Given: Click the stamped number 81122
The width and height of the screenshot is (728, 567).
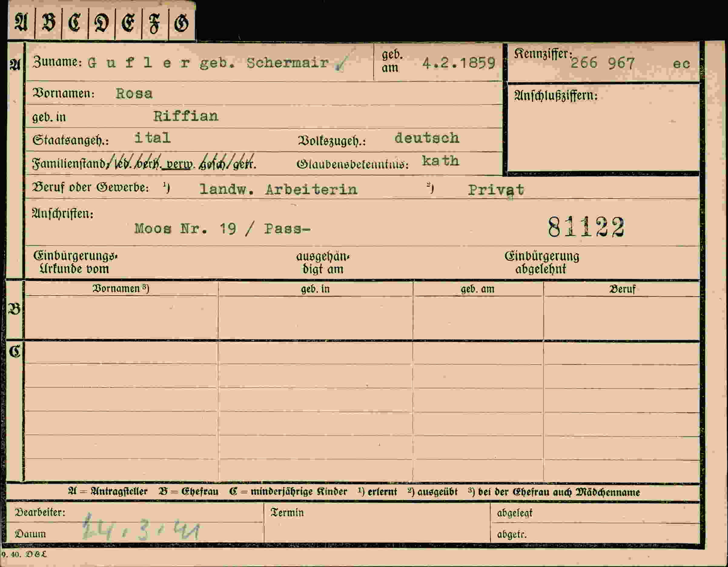Looking at the screenshot, I should tap(586, 227).
